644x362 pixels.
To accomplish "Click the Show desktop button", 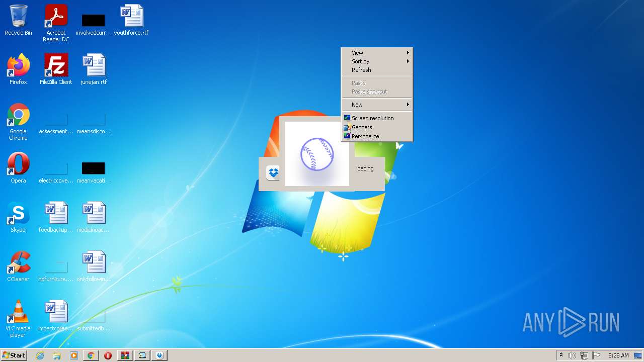I will click(x=638, y=355).
